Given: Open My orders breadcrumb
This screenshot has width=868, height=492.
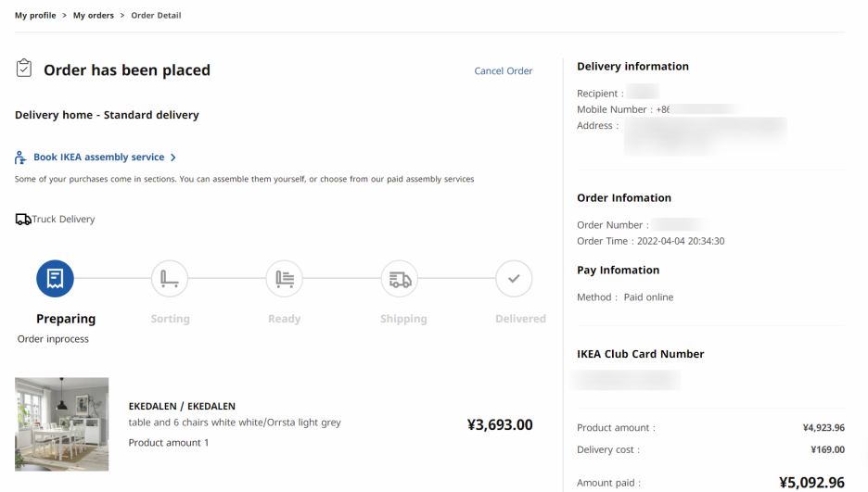Looking at the screenshot, I should point(94,16).
